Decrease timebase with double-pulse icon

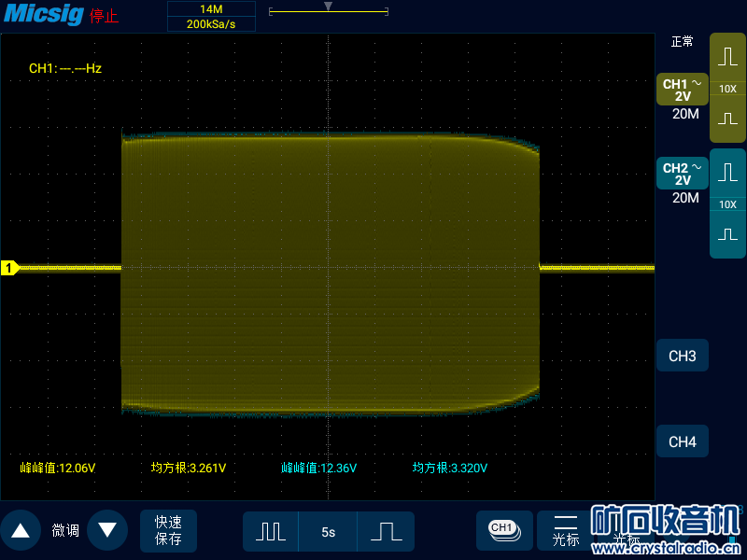(x=271, y=531)
